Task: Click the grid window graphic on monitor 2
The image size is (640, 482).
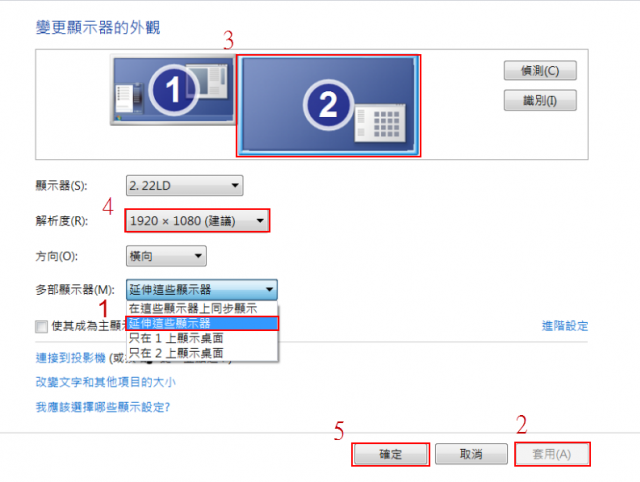Action: tap(380, 123)
